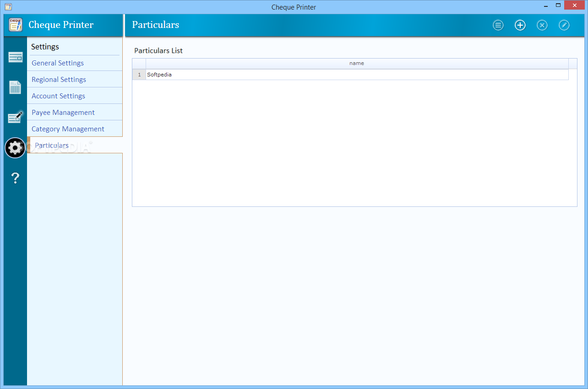Screen dimensions: 588x389
Task: Go to Category Management
Action: (x=75, y=129)
